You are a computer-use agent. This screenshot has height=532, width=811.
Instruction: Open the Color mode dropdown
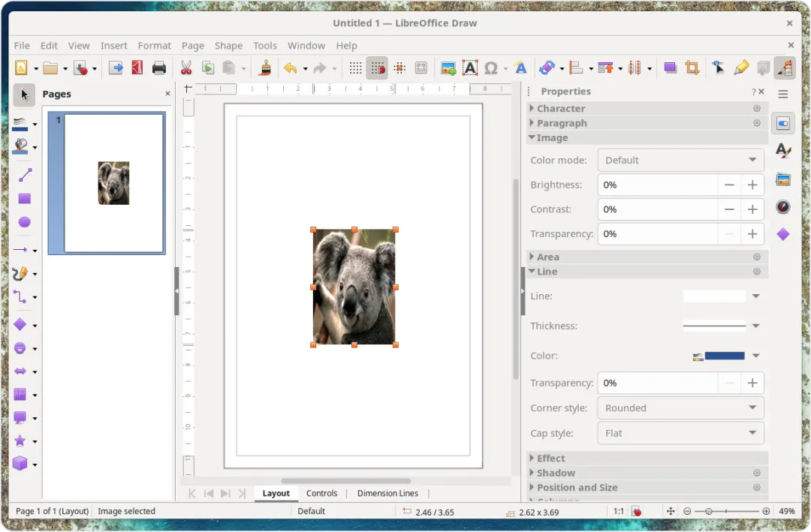pos(680,160)
